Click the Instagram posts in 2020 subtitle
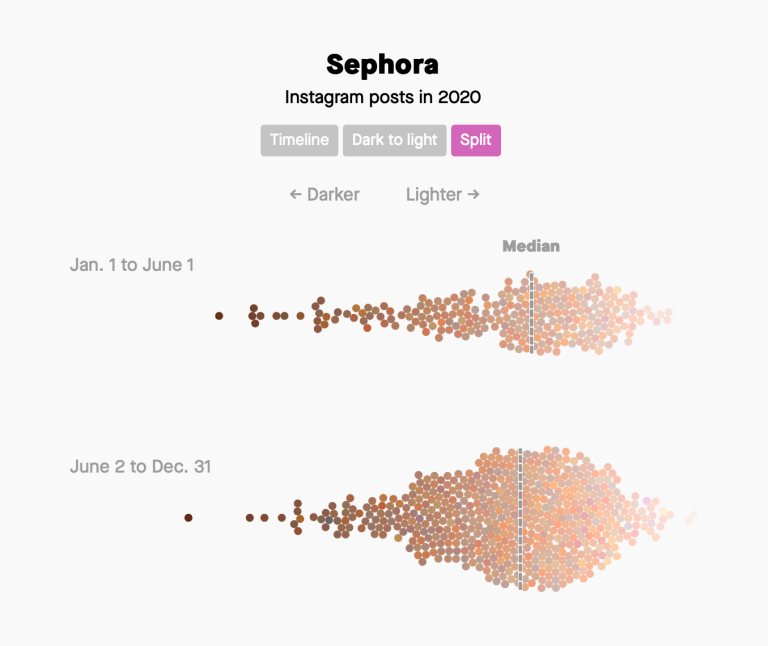 [x=382, y=97]
